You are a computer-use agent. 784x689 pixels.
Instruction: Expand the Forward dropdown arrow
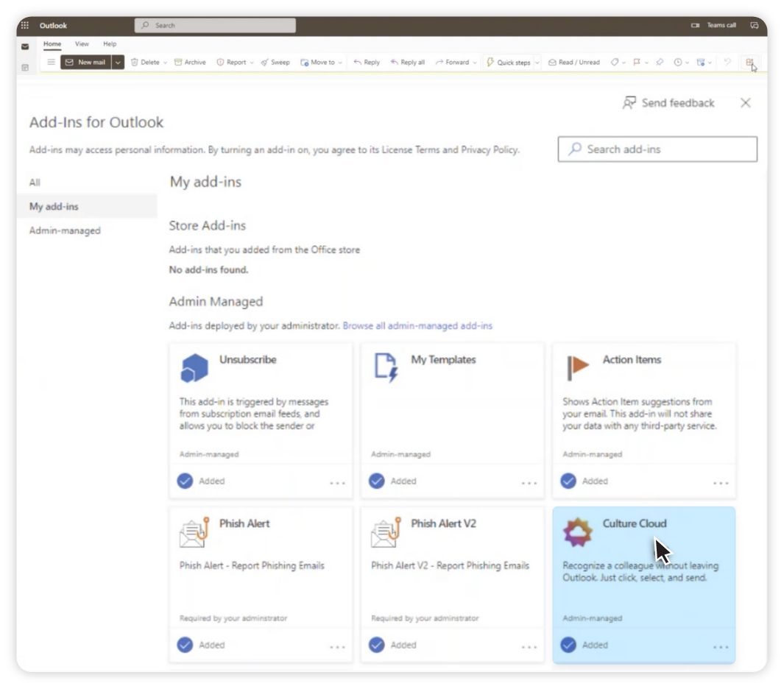[475, 63]
